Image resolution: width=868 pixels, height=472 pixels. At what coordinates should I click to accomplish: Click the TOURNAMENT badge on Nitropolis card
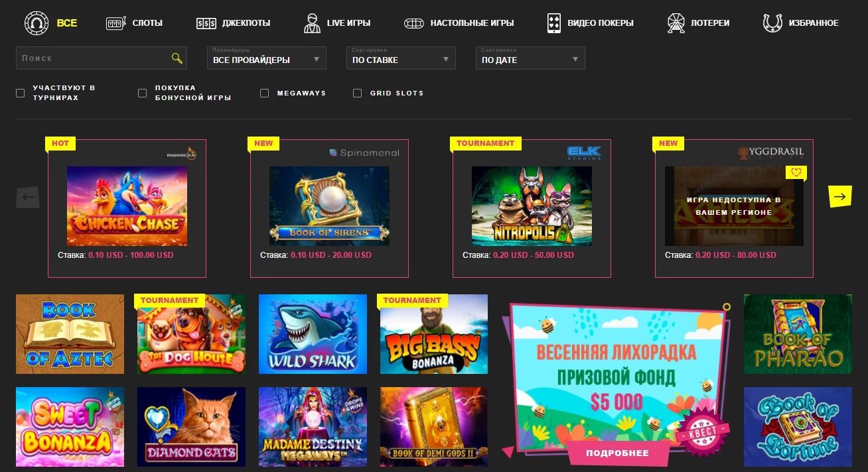pos(486,143)
